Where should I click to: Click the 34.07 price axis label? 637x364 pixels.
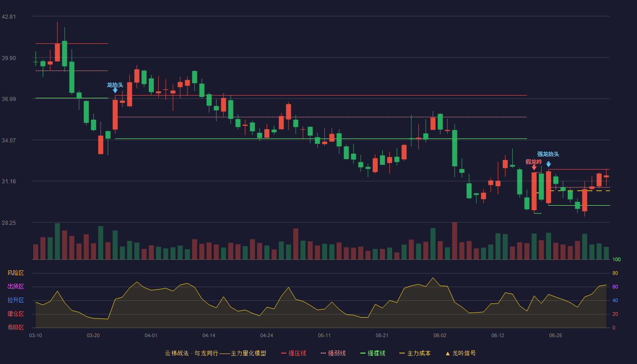tap(9, 141)
